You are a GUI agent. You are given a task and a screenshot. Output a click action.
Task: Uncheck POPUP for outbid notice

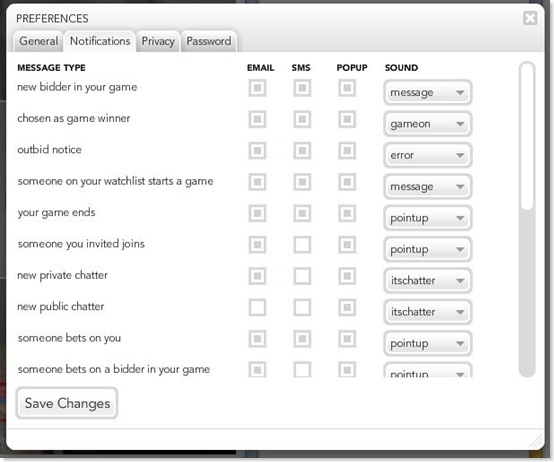click(x=347, y=150)
